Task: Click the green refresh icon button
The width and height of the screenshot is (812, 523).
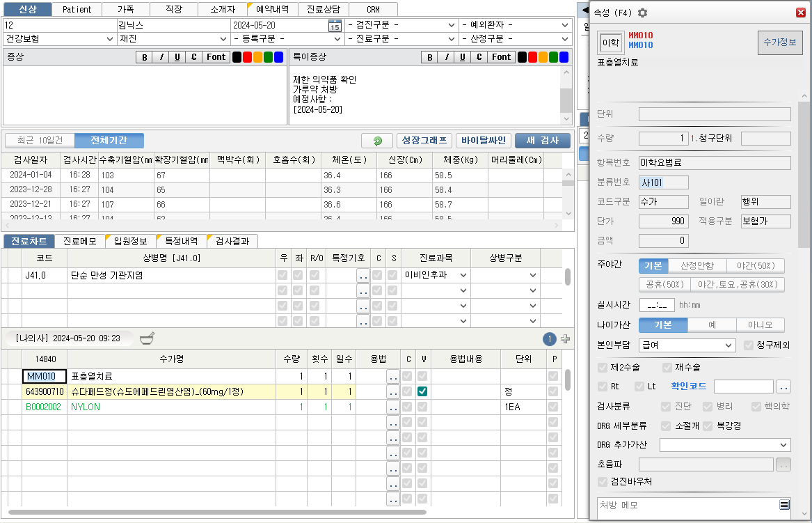Action: click(x=377, y=141)
